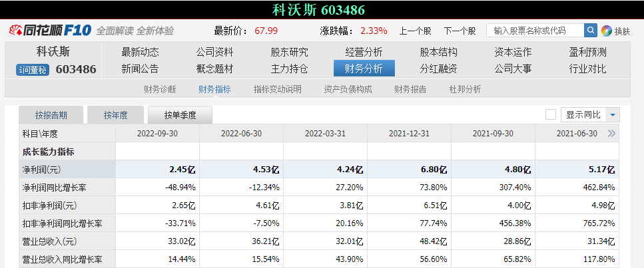The image size is (644, 268).
Task: Click the 问董秘 badge
Action: (x=33, y=70)
